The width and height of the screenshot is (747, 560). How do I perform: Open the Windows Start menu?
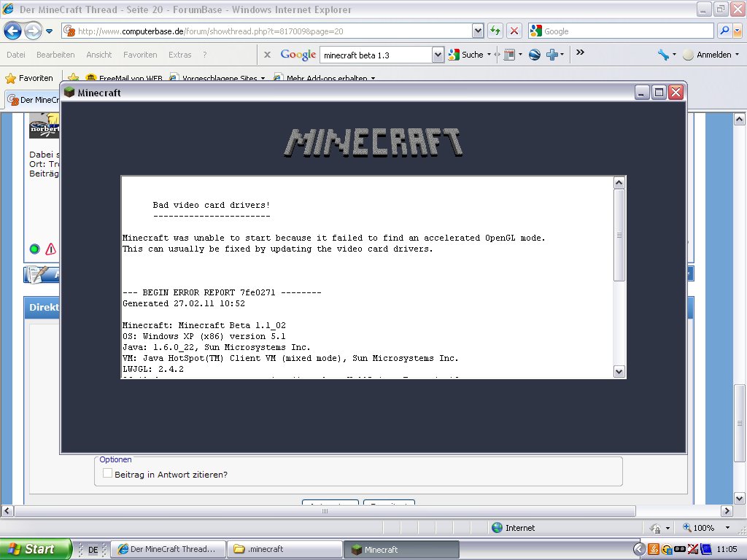point(35,549)
